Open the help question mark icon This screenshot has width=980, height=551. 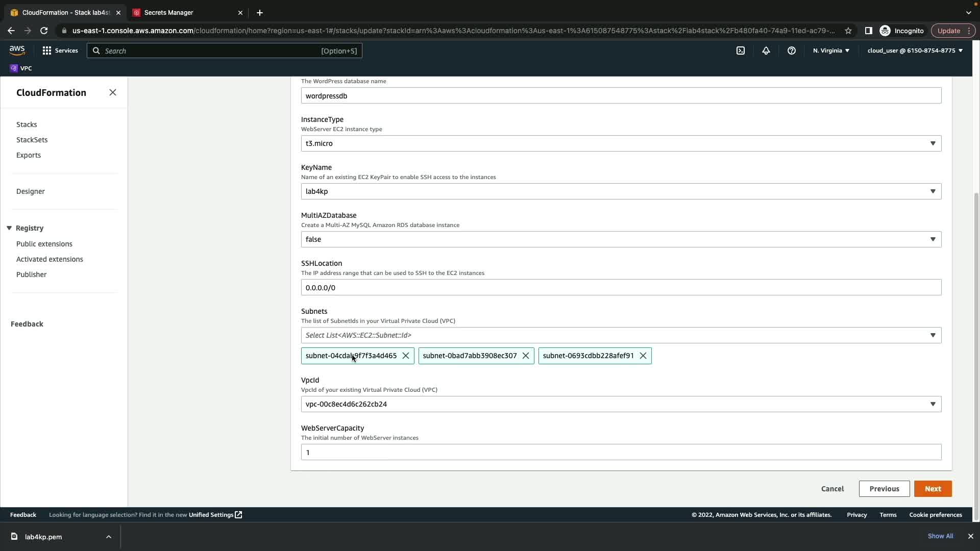click(x=791, y=51)
